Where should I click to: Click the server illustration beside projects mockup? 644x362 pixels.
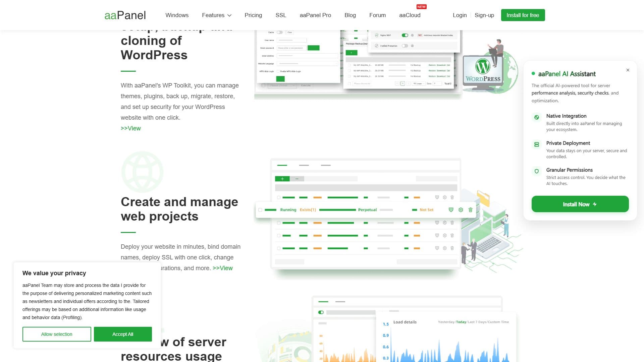[x=491, y=231]
